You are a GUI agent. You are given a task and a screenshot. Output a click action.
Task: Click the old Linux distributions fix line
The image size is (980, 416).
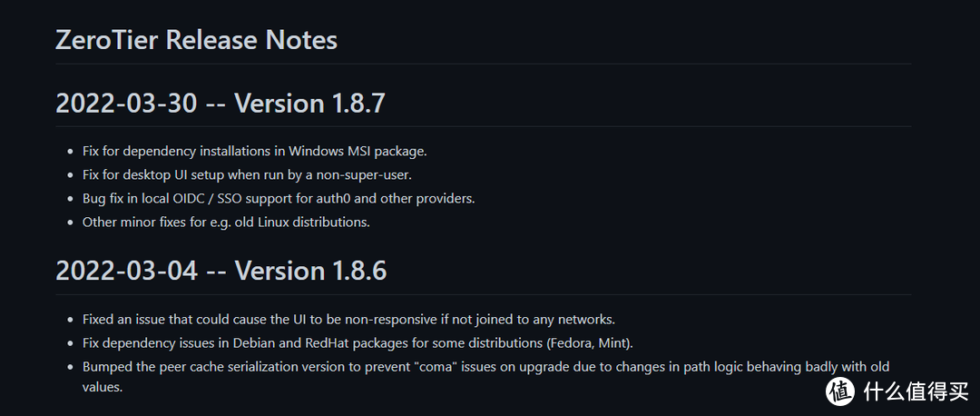click(x=226, y=222)
